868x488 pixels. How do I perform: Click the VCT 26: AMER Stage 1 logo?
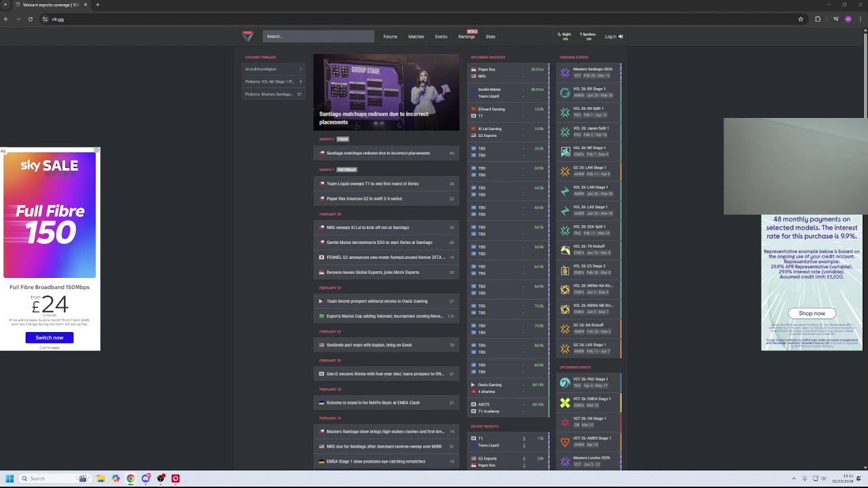coord(565,441)
